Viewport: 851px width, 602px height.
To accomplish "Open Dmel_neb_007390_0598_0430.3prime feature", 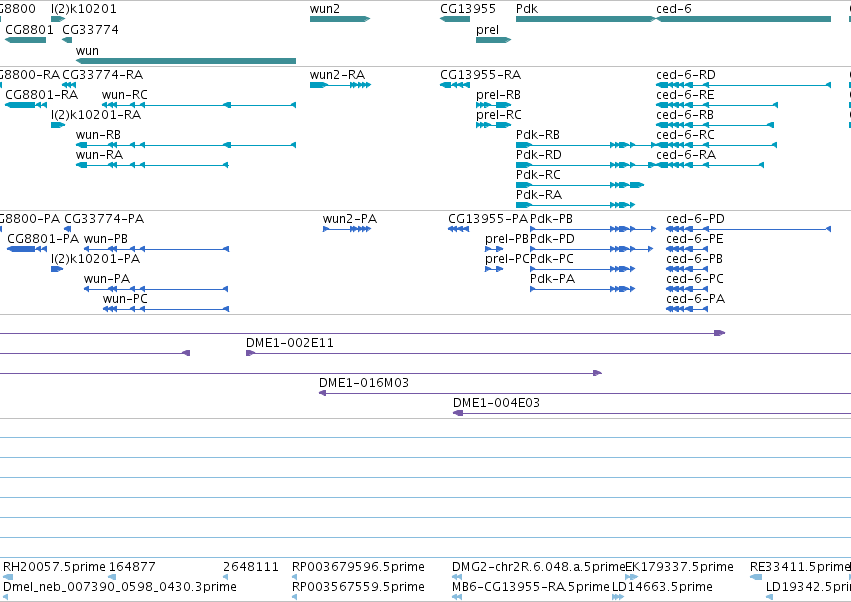I will pos(120,587).
